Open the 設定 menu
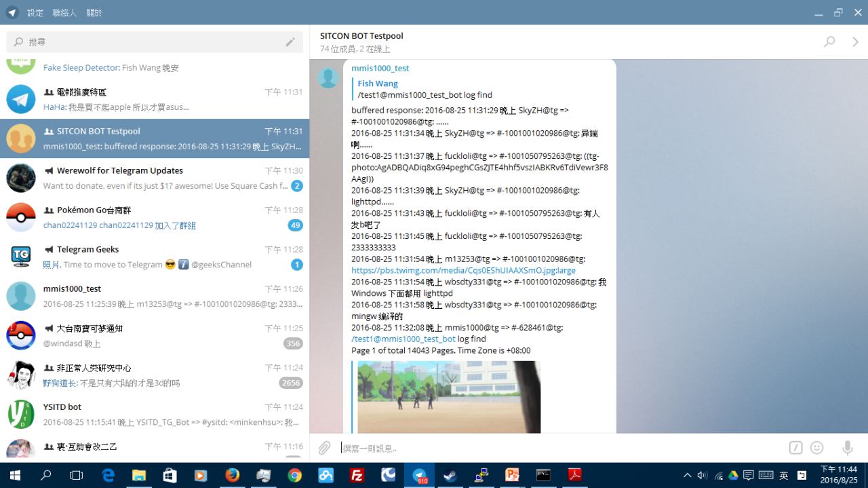The width and height of the screenshot is (868, 488). coord(35,13)
